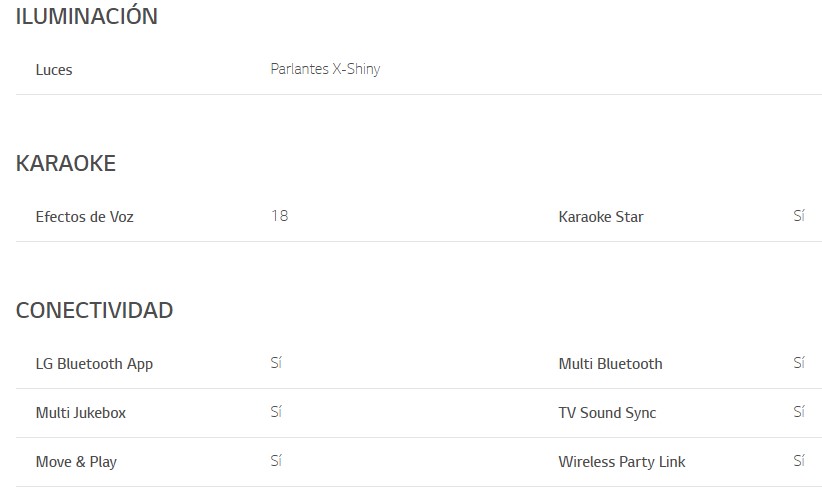Click the CONECTIVIDAD section heading
Viewport: 822px width, 489px height.
(94, 311)
